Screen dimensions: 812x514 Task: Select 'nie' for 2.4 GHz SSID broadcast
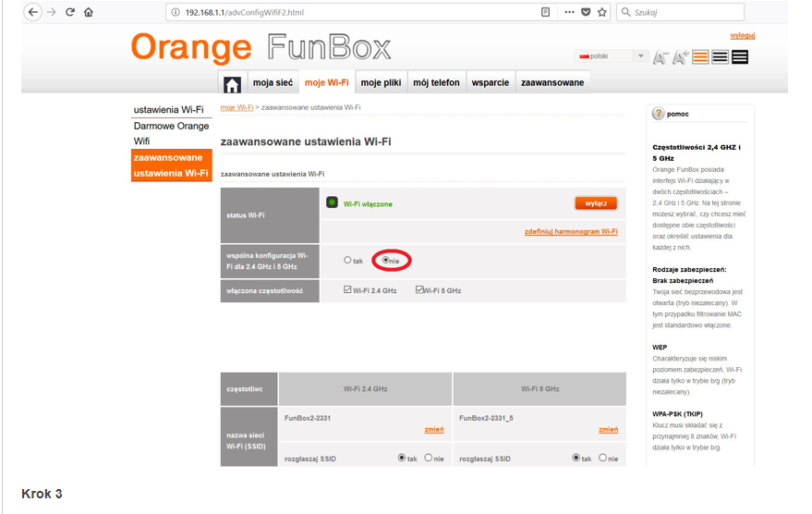pos(429,458)
